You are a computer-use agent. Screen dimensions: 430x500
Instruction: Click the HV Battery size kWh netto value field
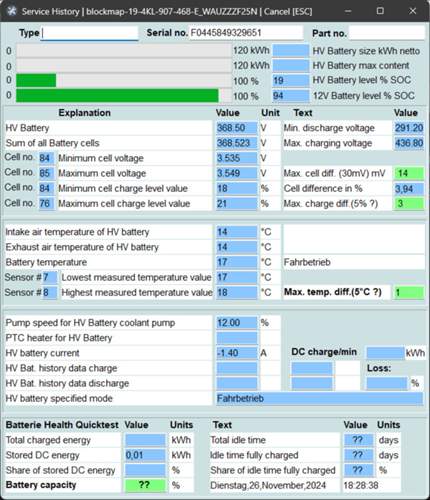pos(291,51)
